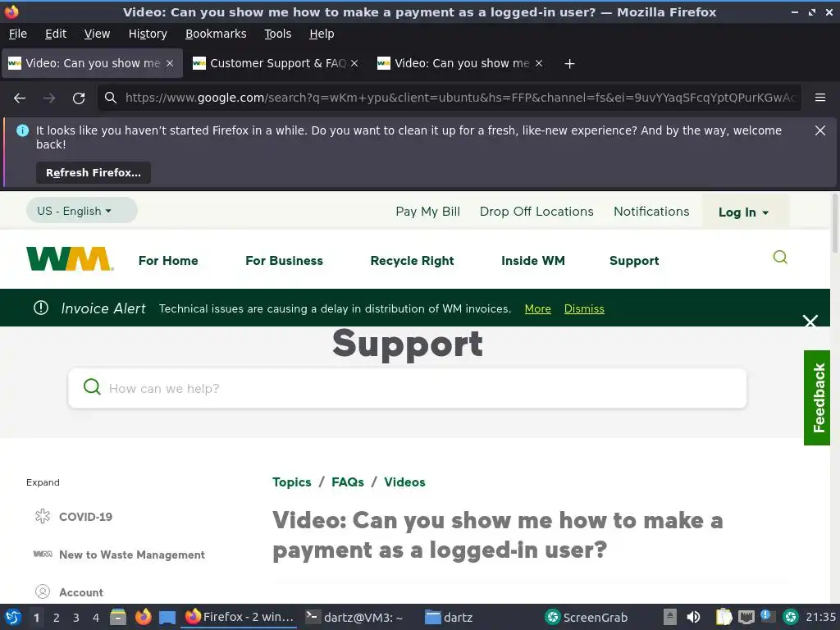Dismiss the Invoice Alert banner
Viewport: 840px width, 630px height.
tap(584, 308)
